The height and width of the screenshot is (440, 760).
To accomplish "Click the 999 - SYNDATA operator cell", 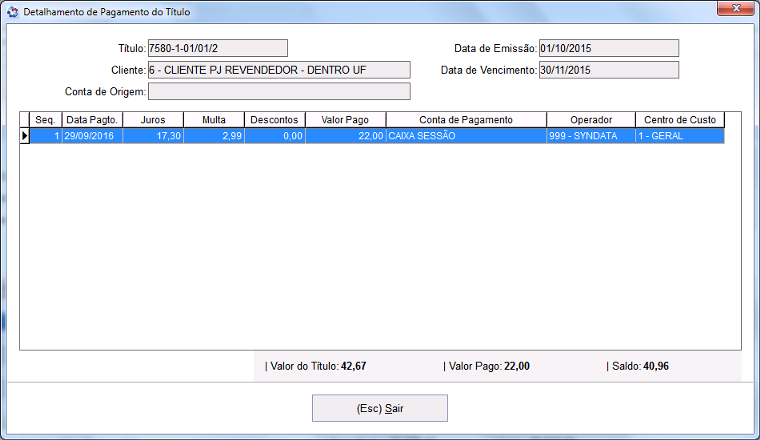I will coord(590,136).
